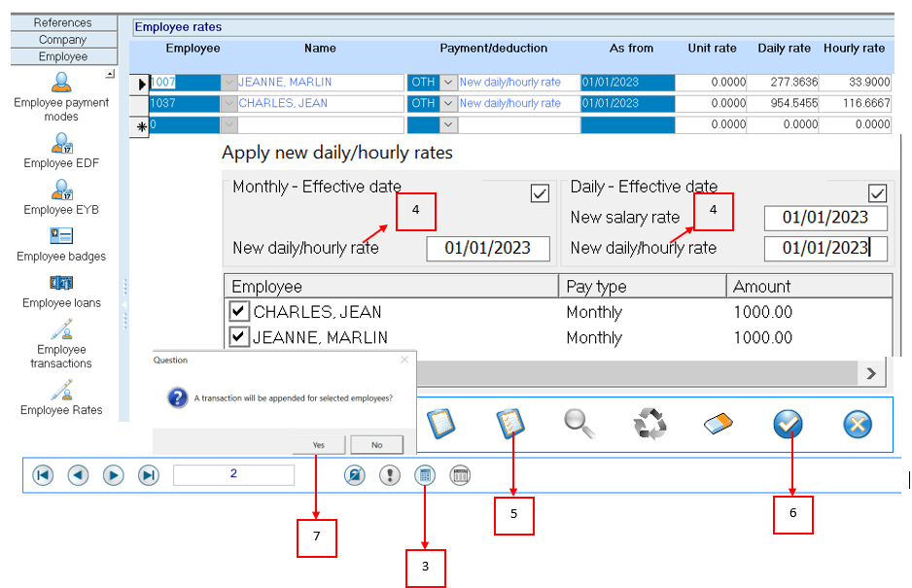Screen dimensions: 912x588
Task: Open OTH payment dropdown for JEANNE, MARLIN
Action: point(448,82)
